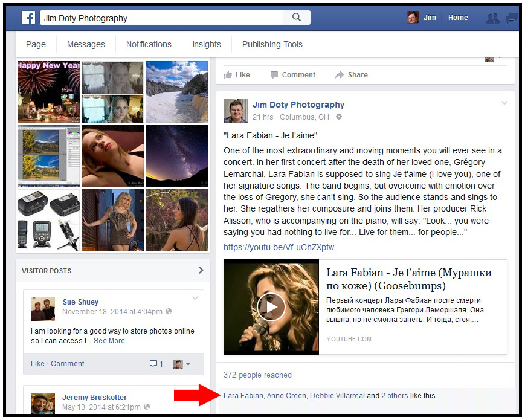Click 2 others in likes list

[x=395, y=396]
